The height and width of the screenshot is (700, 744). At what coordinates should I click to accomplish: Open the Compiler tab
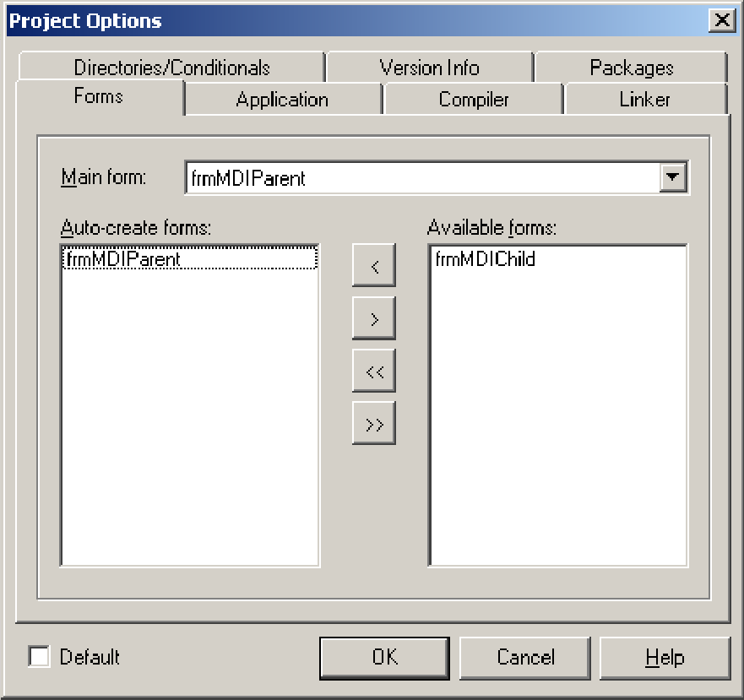pos(474,99)
